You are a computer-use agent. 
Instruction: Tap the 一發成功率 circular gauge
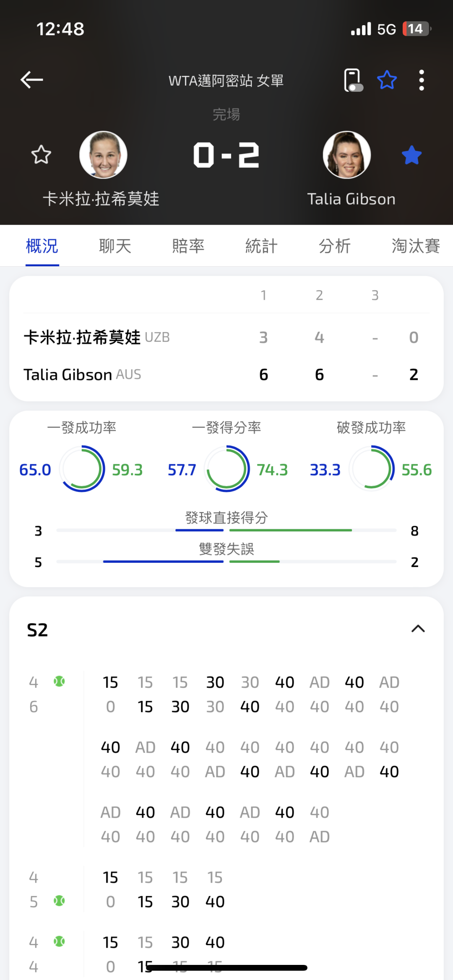[82, 469]
